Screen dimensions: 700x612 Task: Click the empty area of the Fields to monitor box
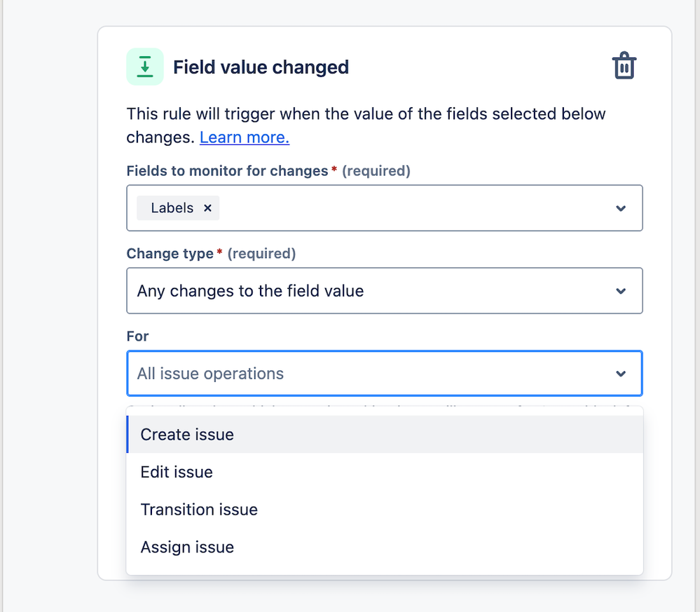tap(413, 208)
